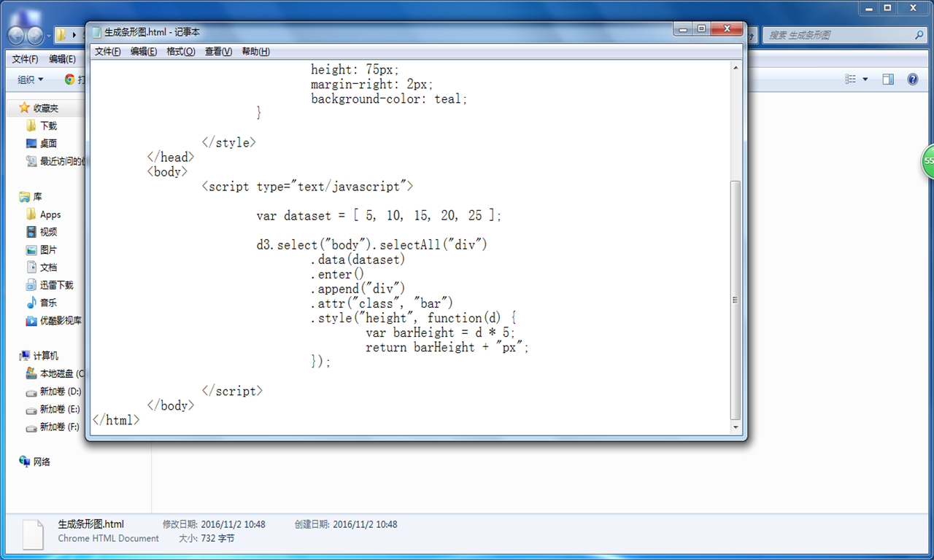Viewport: 934px width, 560px height.
Task: Select the 新加卷 (F:) drive
Action: (60, 427)
